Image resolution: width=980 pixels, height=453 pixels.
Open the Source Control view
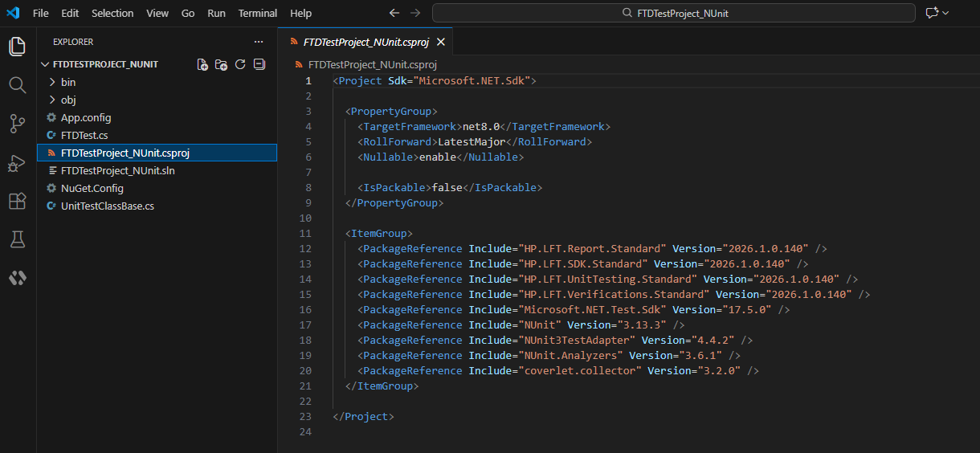[17, 124]
